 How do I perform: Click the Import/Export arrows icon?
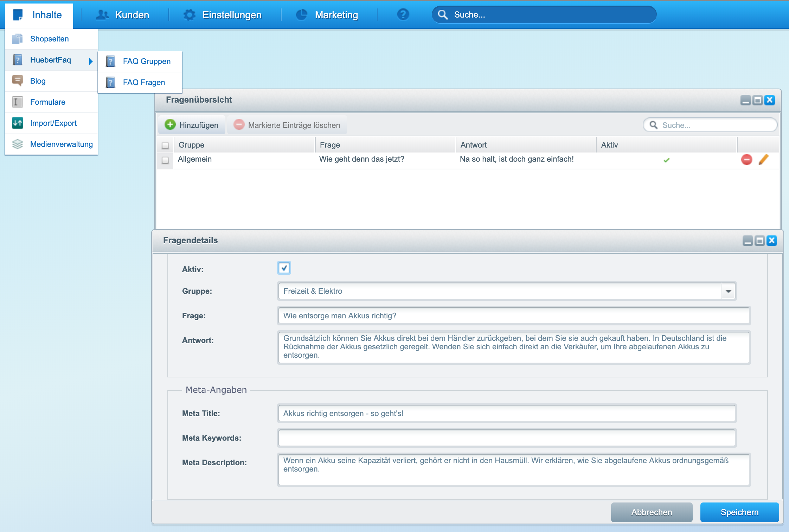click(17, 123)
